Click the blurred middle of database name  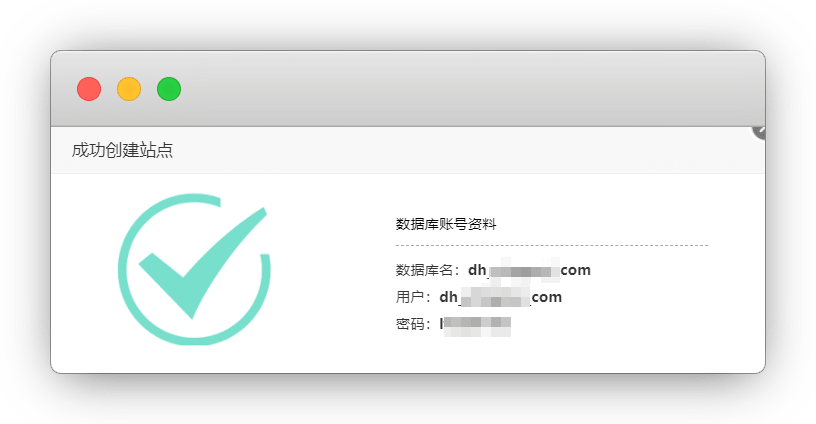(524, 271)
